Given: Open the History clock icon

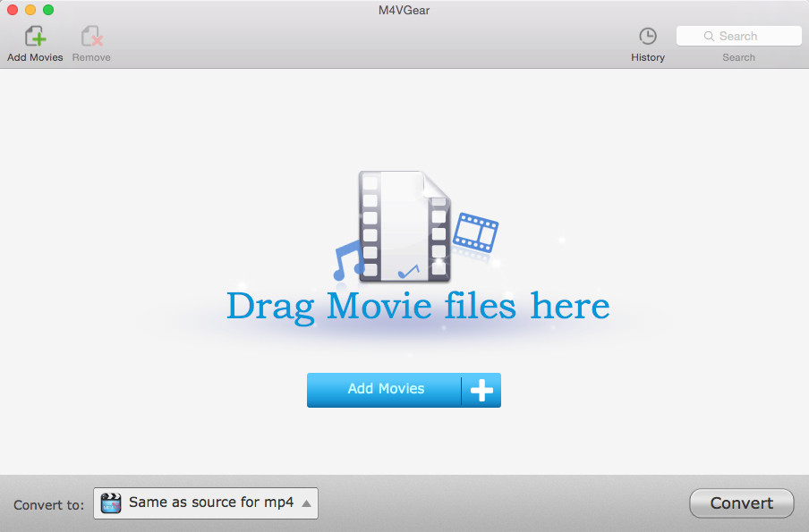Looking at the screenshot, I should [x=647, y=36].
